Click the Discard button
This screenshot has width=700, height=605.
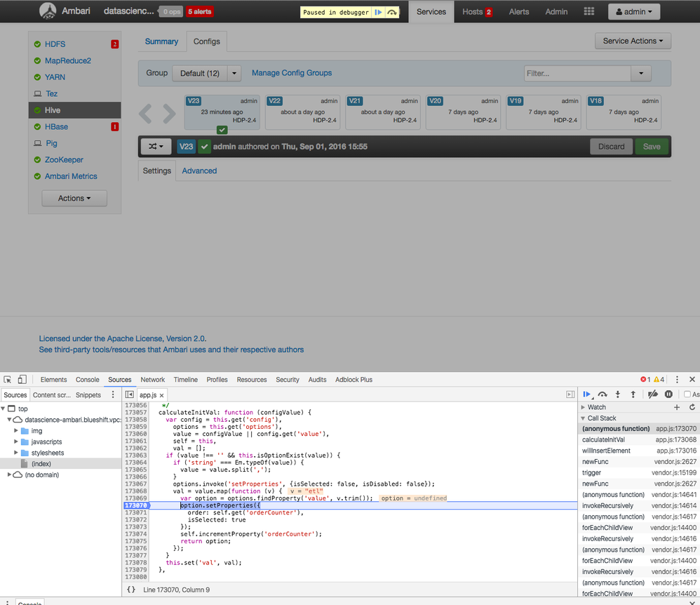pos(611,147)
